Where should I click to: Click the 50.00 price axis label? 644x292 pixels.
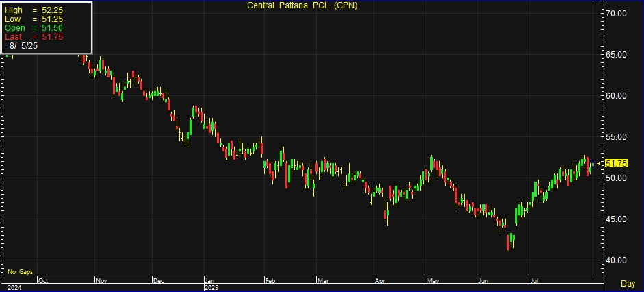click(617, 178)
